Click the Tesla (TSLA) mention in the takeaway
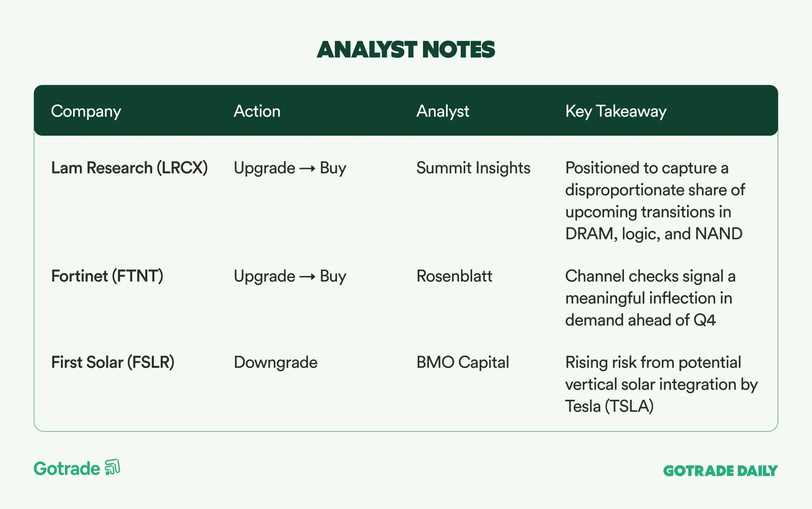This screenshot has height=509, width=812. click(x=609, y=406)
